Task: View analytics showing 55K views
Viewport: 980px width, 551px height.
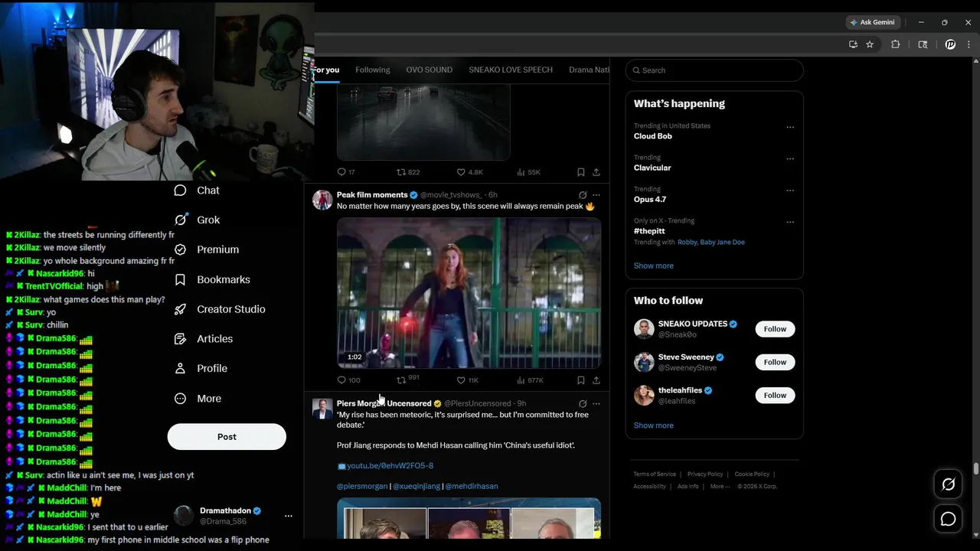Action: pos(528,172)
